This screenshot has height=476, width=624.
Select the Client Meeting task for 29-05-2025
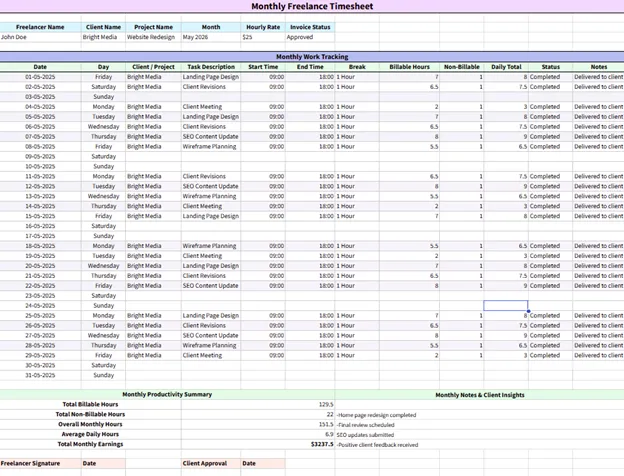[x=211, y=355]
